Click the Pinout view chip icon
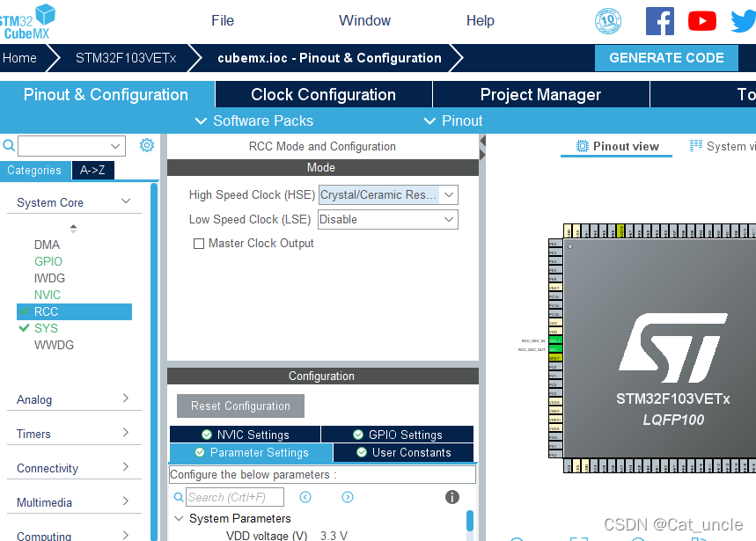 tap(583, 146)
